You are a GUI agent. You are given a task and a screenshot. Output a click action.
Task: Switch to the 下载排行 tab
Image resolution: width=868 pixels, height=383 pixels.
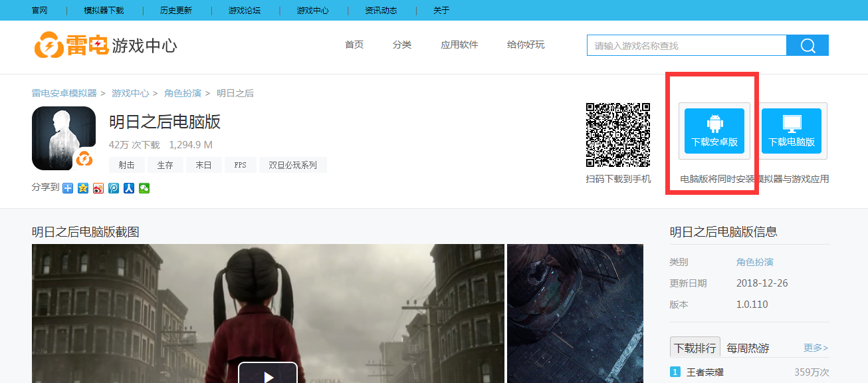pos(695,346)
